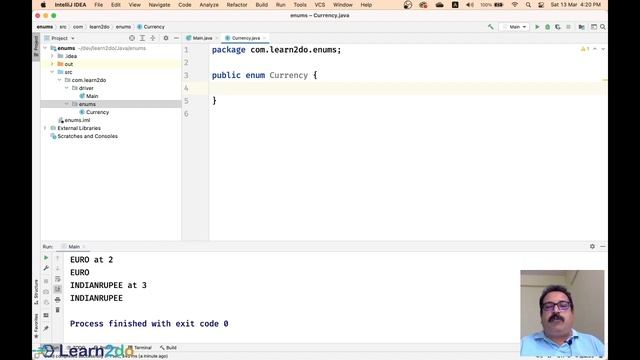Screen dimensions: 640x360
Task: Print the Run console output
Action: point(58,300)
